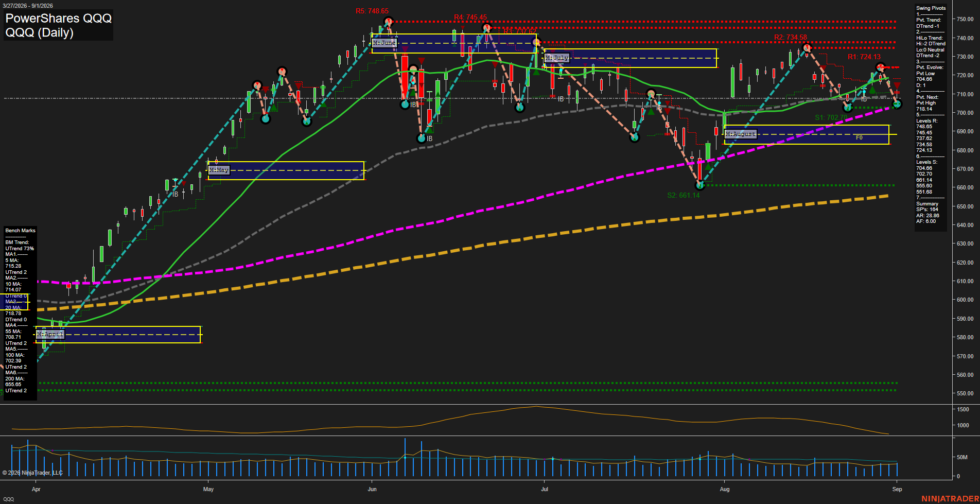
Task: Select the May label on time axis
Action: (208, 489)
